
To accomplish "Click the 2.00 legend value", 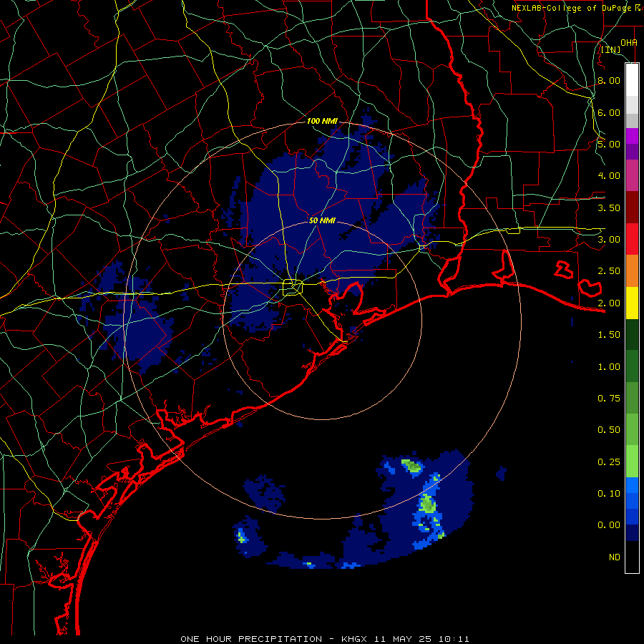I will (x=609, y=303).
